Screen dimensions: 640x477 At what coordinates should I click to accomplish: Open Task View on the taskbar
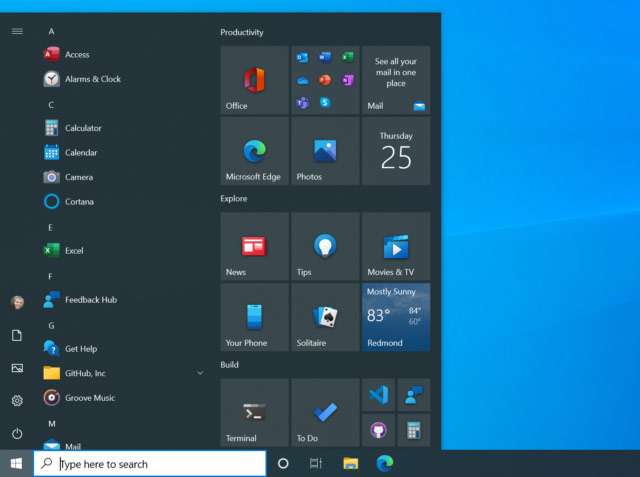(315, 464)
